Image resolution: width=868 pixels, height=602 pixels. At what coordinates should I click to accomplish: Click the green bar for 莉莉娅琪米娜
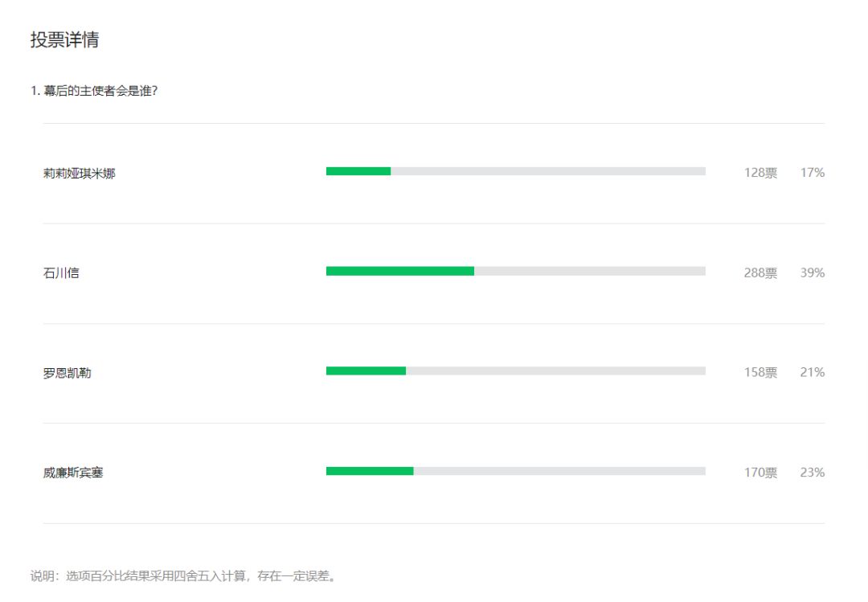click(x=358, y=171)
